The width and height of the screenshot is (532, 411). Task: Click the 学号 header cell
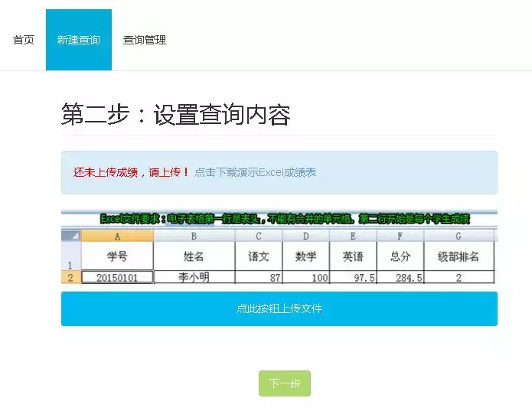(117, 256)
